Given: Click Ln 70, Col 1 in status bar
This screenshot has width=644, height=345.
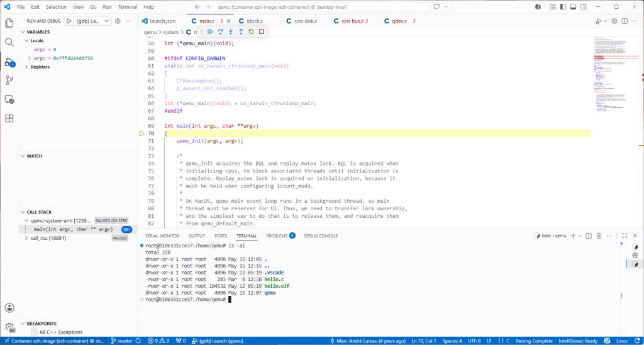Looking at the screenshot, I should (423, 341).
